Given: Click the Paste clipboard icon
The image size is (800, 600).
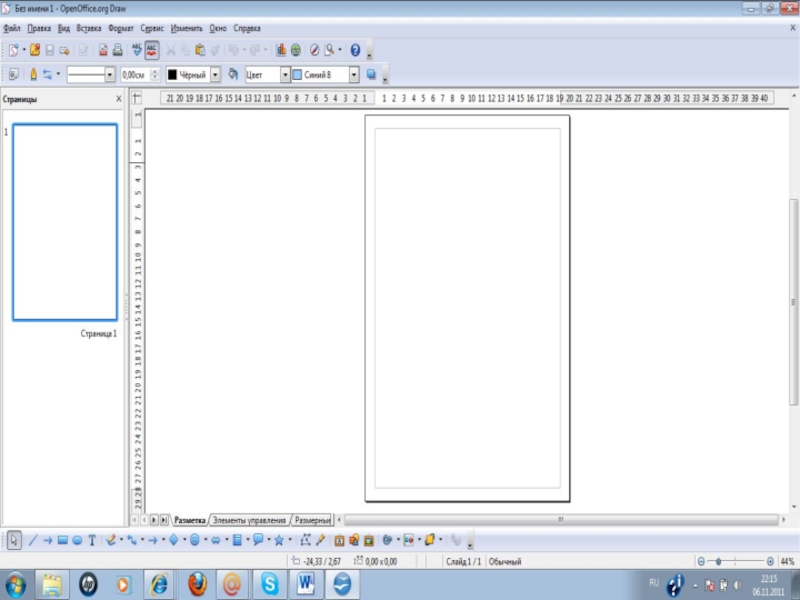Looking at the screenshot, I should 200,49.
